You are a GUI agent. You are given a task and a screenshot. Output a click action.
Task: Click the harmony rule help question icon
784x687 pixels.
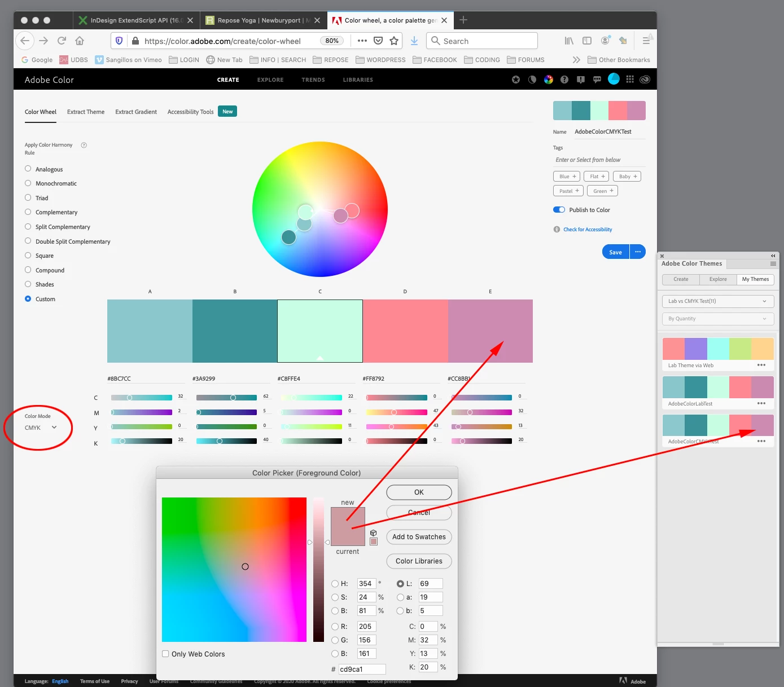[x=84, y=145]
